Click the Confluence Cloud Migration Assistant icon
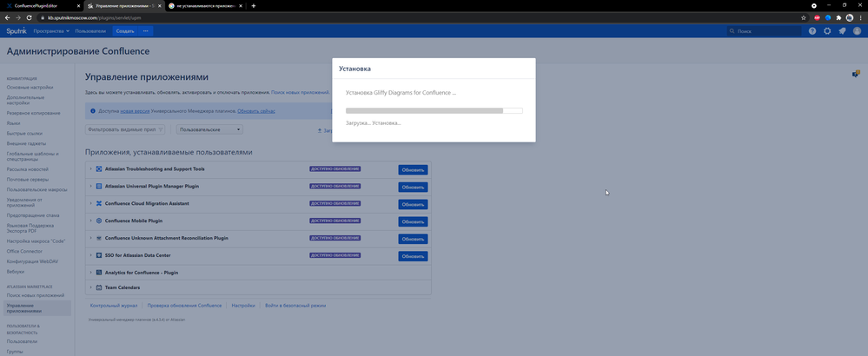The image size is (868, 356). 99,203
